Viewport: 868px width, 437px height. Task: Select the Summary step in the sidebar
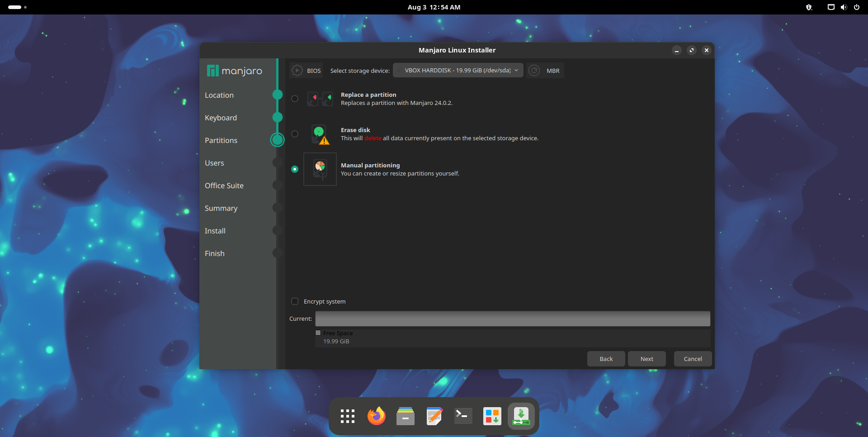click(221, 208)
